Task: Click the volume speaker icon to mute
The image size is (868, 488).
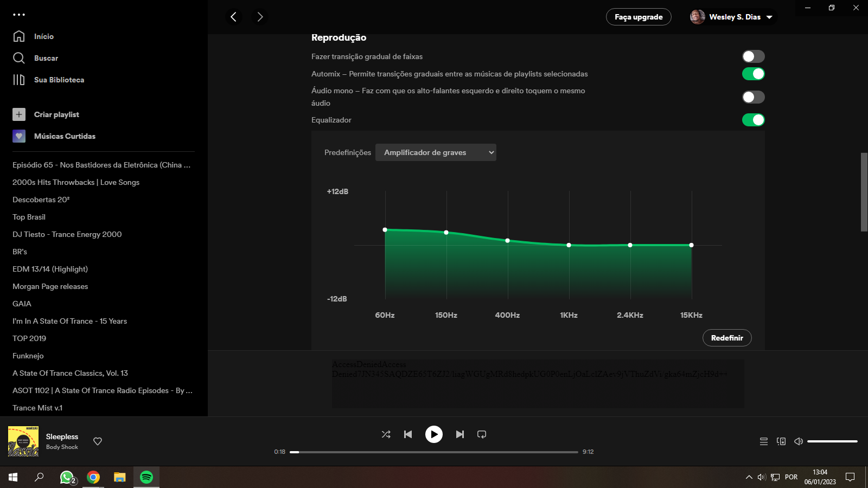Action: [798, 441]
